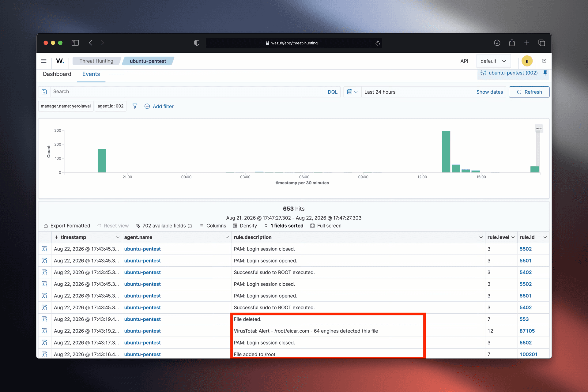Viewport: 588px width, 392px height.
Task: Go back with browser back arrow
Action: [x=91, y=43]
